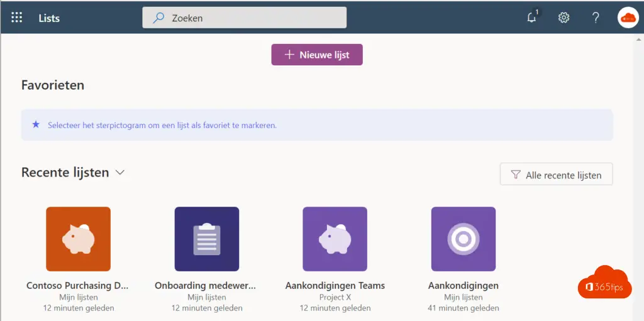The image size is (644, 321).
Task: Click the magnifier icon in search box
Action: [x=158, y=18]
